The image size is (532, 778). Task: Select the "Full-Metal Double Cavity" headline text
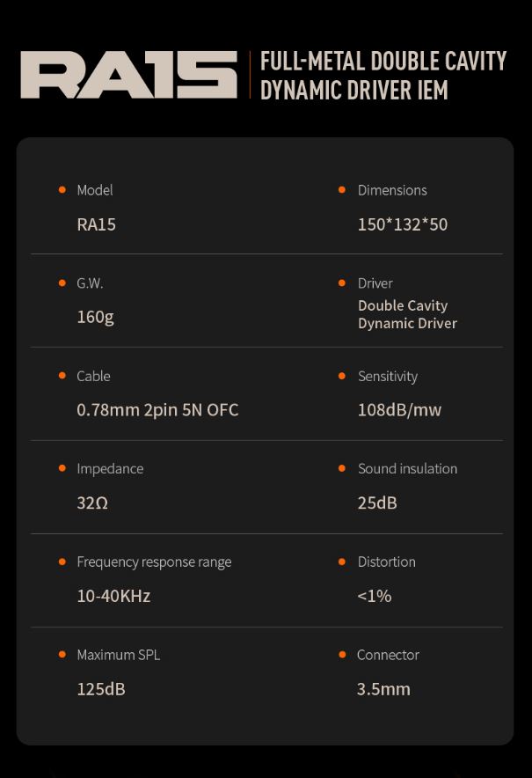tap(383, 62)
